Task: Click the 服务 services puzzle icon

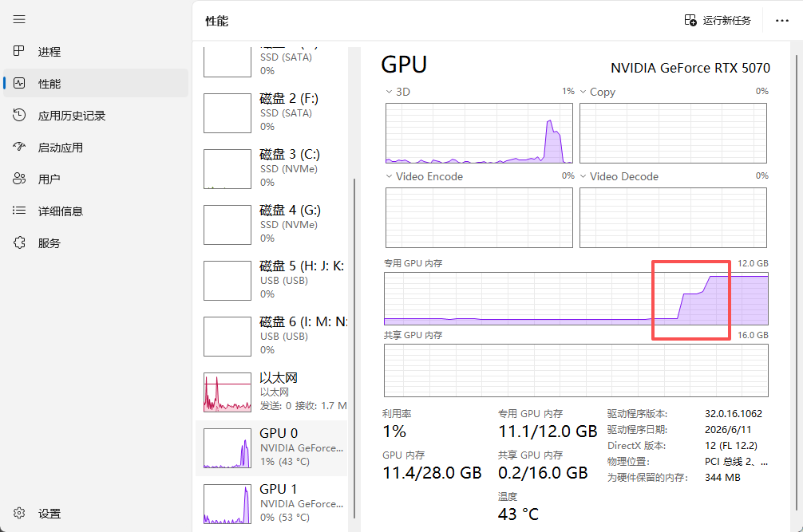Action: click(19, 242)
